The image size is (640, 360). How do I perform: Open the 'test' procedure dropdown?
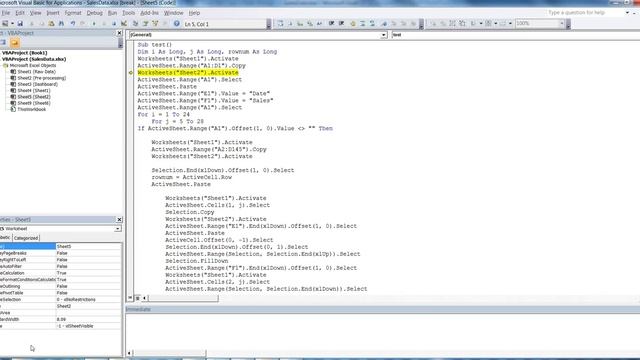[516, 35]
